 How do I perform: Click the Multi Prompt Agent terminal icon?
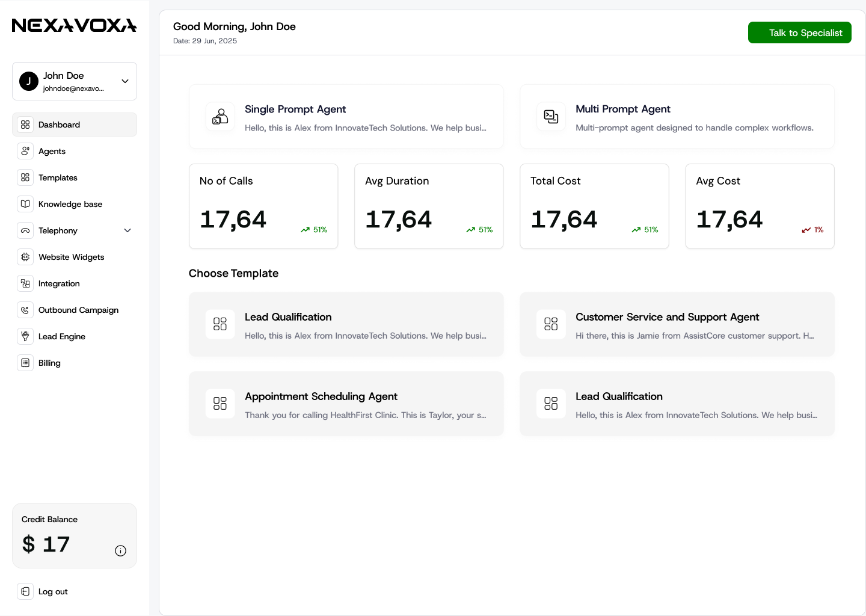click(551, 117)
